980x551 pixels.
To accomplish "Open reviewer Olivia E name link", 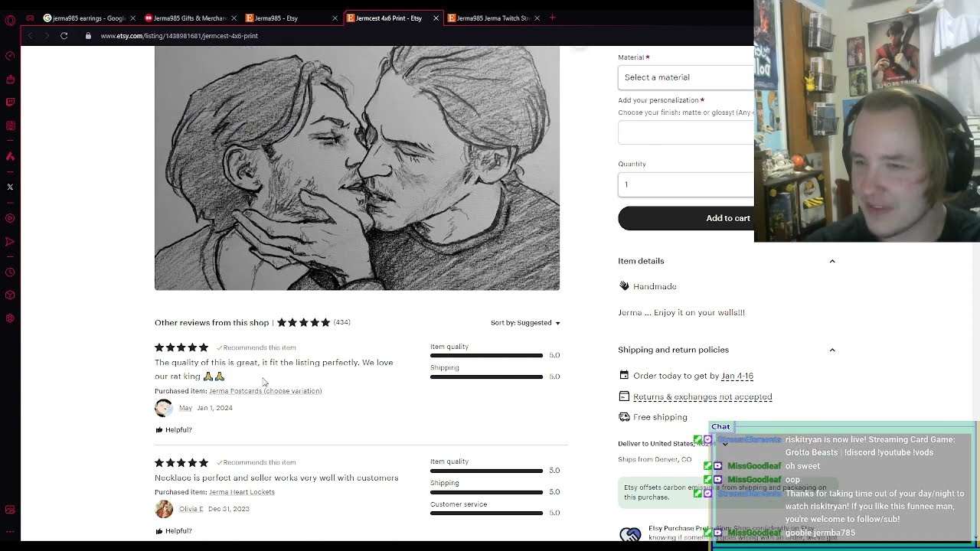I will point(191,509).
